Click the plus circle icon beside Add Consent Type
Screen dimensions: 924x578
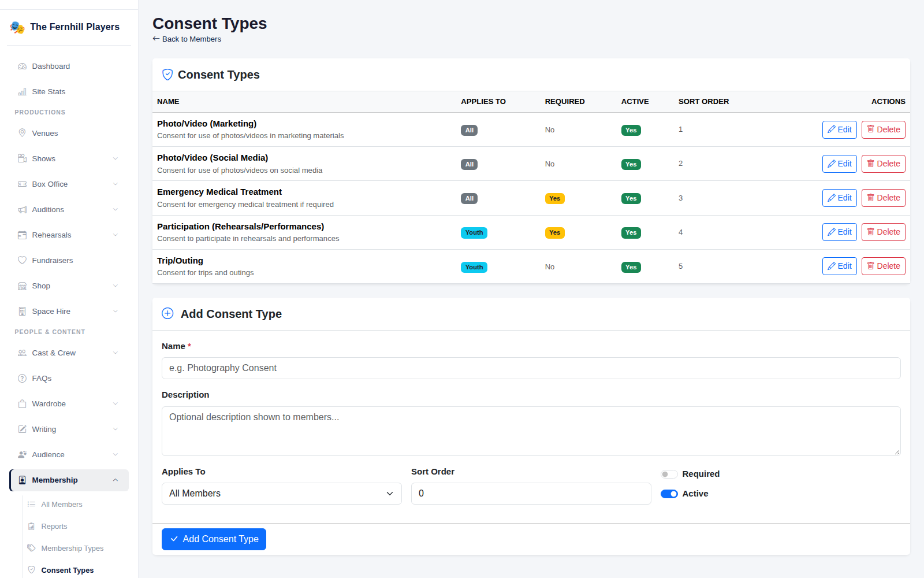pos(167,314)
